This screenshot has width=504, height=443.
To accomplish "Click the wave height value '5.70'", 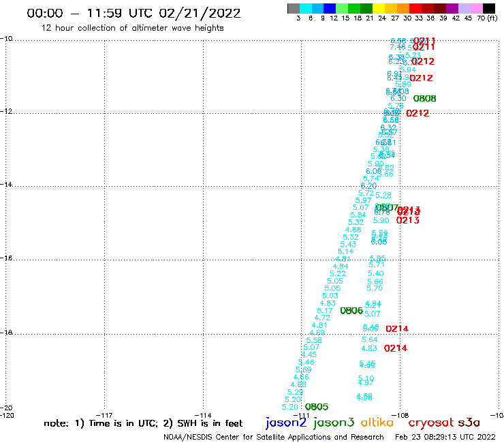I will click(x=375, y=288).
